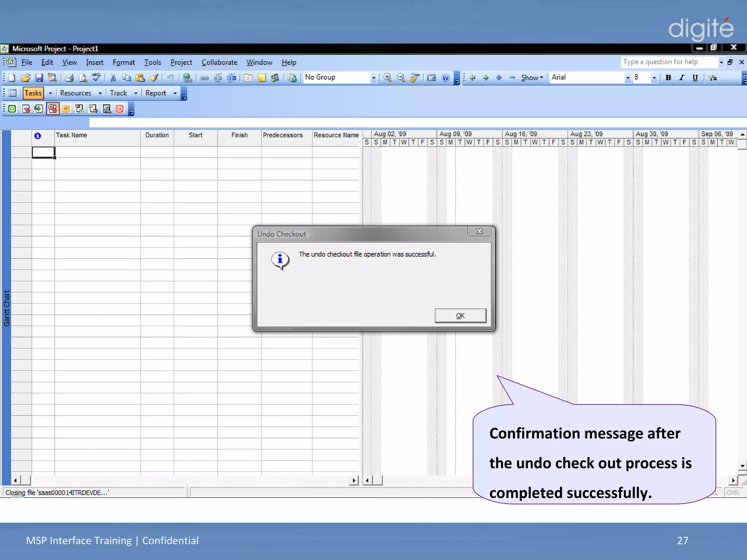Viewport: 747px width, 560px height.
Task: Click the Type a question for help box
Action: [x=670, y=62]
